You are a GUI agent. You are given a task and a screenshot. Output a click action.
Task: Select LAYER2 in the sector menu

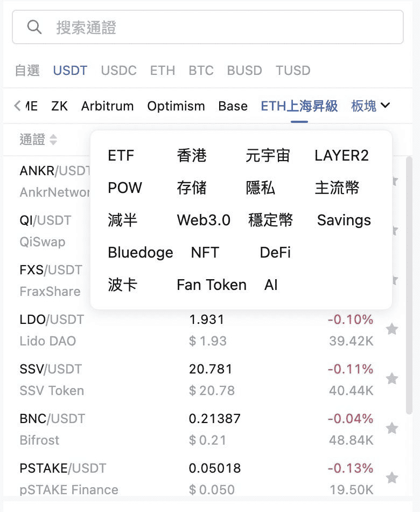[341, 155]
